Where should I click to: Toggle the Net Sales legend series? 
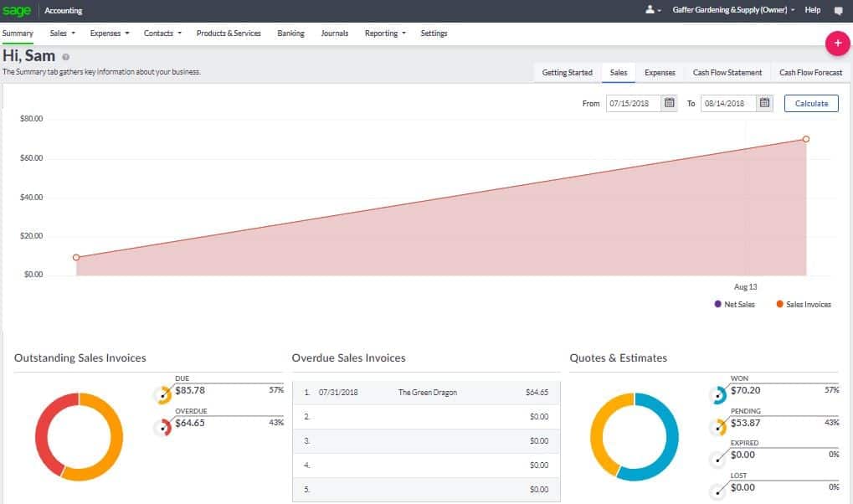(x=734, y=304)
